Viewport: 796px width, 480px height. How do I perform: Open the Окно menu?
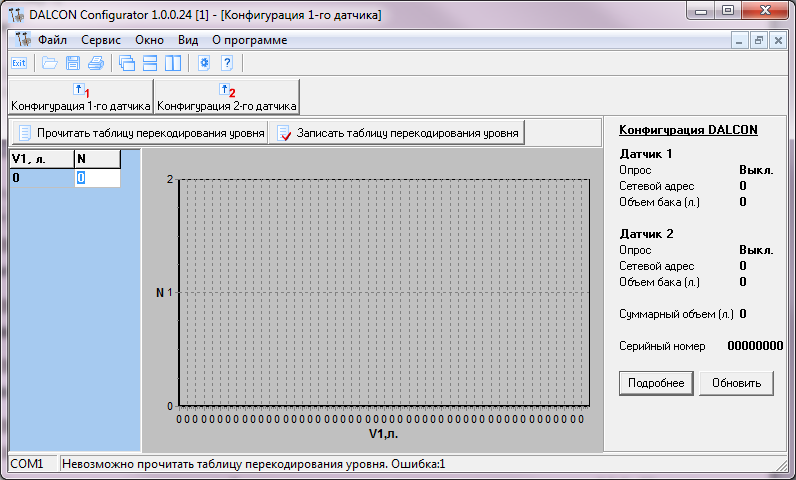coord(149,40)
